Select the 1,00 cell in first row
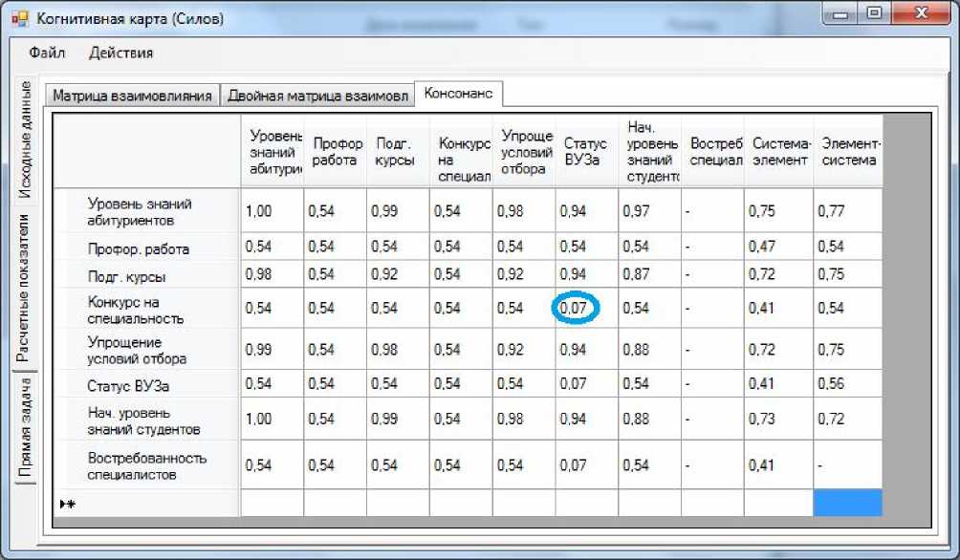The height and width of the screenshot is (560, 960). click(272, 211)
